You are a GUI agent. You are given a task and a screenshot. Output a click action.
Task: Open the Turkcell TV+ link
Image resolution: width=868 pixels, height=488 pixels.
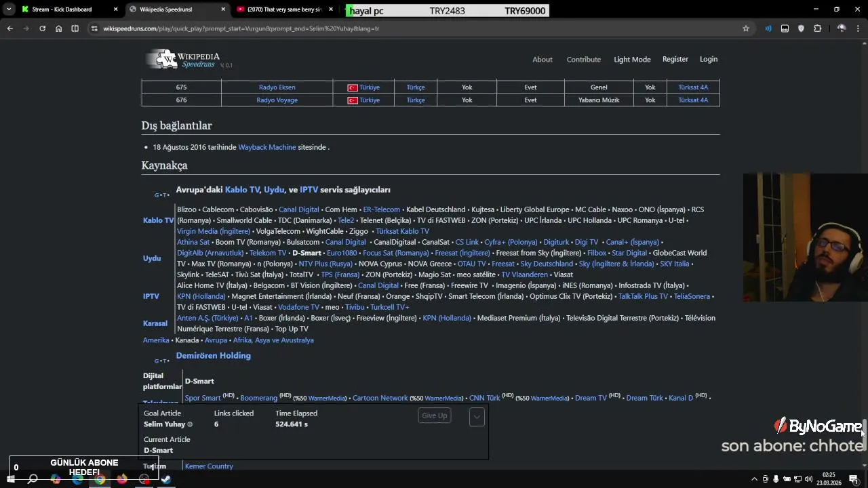click(x=389, y=307)
